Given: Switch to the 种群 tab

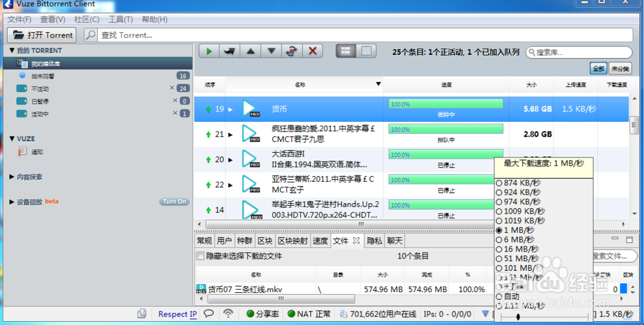Looking at the screenshot, I should 244,241.
